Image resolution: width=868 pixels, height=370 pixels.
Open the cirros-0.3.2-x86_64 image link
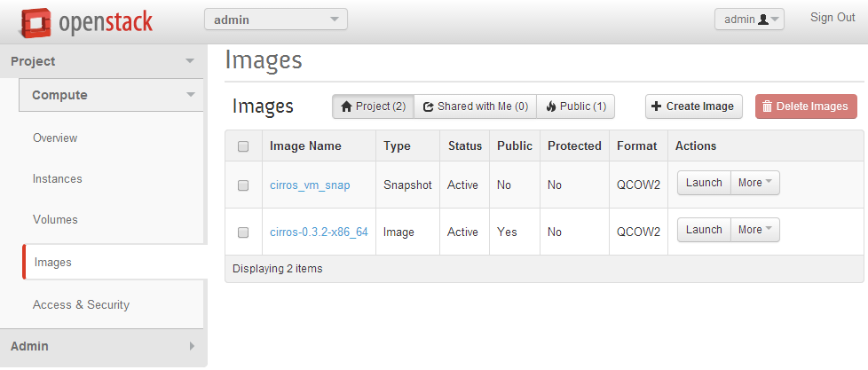click(x=319, y=232)
